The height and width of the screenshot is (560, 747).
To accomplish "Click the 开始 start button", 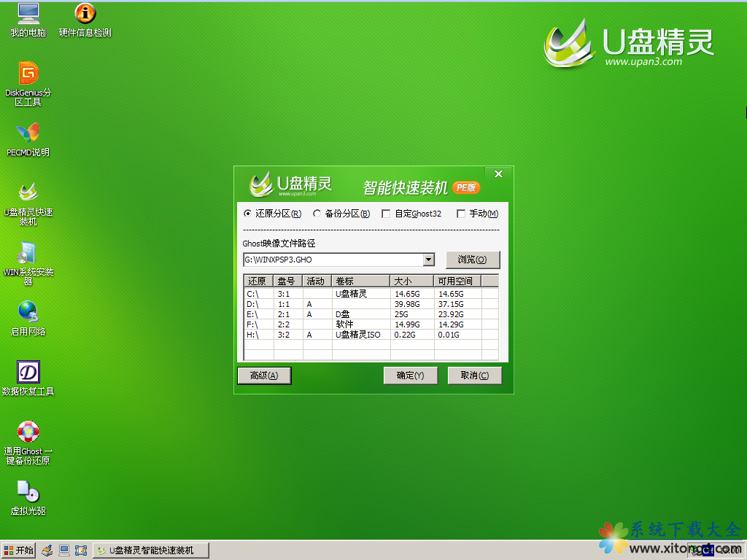I will [18, 551].
